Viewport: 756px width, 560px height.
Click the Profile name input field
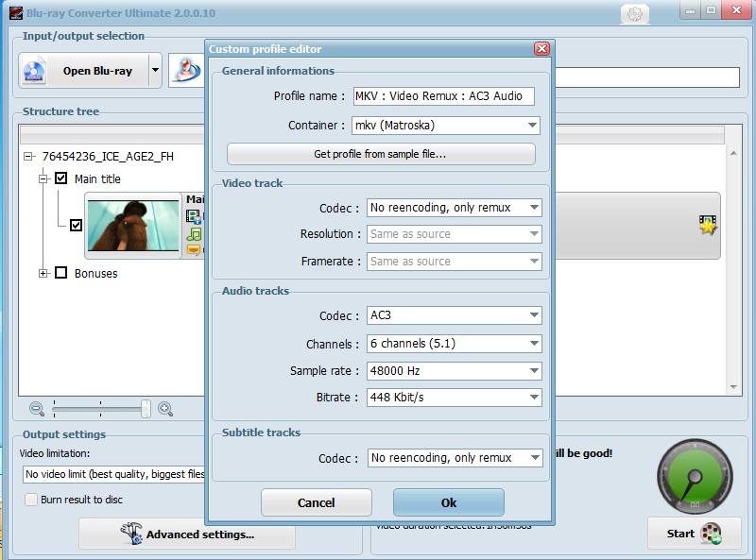tap(443, 96)
